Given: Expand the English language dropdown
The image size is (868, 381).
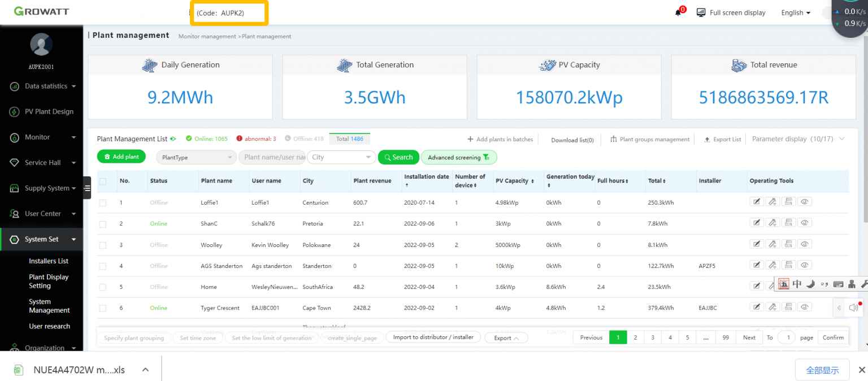Looking at the screenshot, I should (795, 12).
